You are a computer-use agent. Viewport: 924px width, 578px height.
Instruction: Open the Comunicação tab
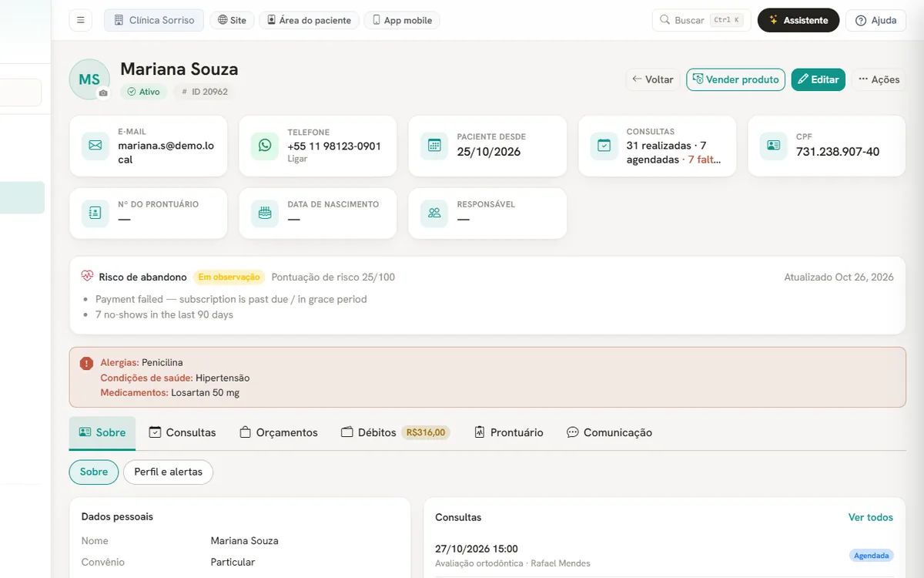coord(609,432)
